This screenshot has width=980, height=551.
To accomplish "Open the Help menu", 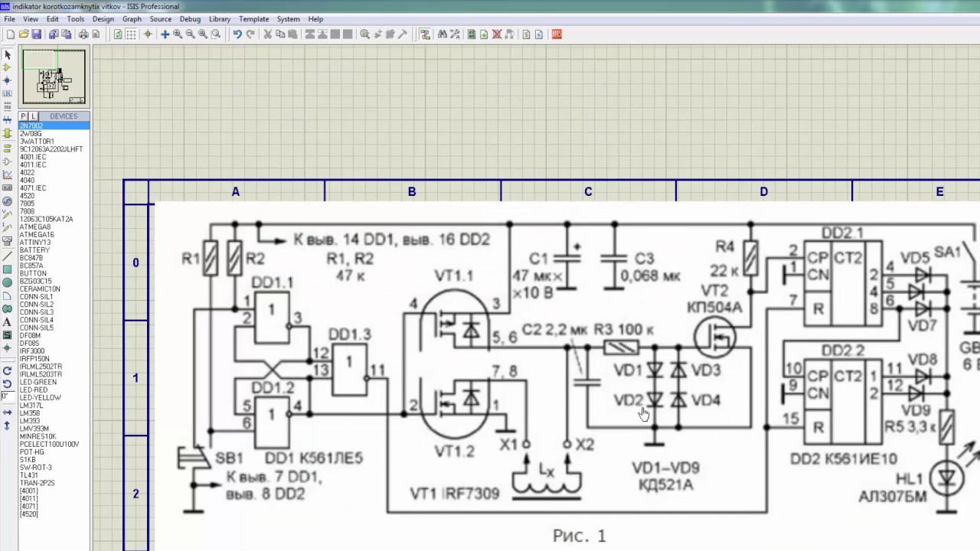I will tap(315, 19).
